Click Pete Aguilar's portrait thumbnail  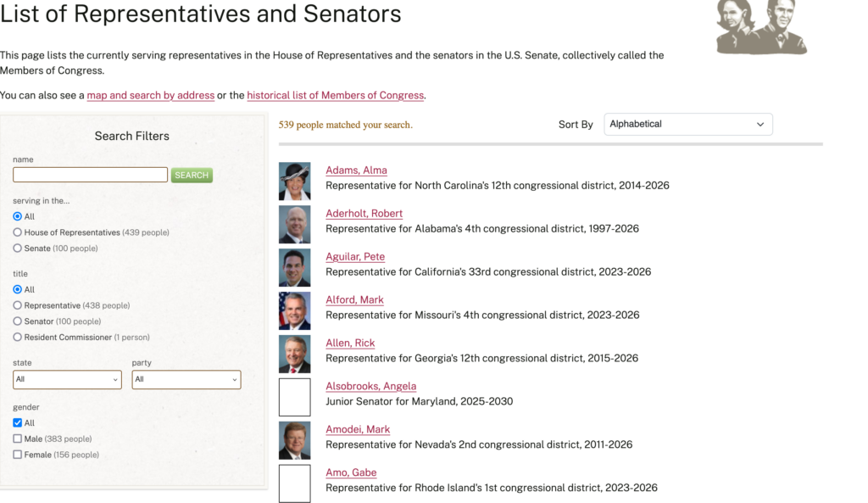294,267
